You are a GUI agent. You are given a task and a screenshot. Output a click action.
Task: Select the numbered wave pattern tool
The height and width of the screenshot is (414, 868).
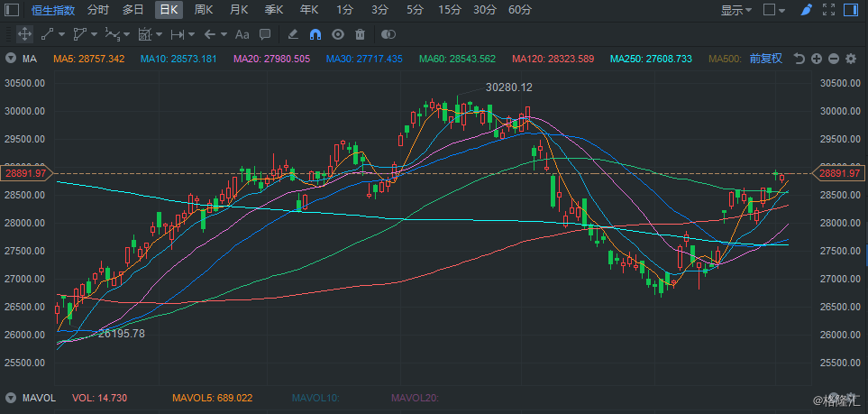113,34
